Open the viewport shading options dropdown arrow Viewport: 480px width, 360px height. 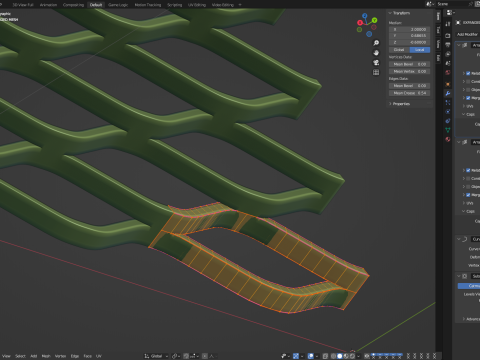358,356
